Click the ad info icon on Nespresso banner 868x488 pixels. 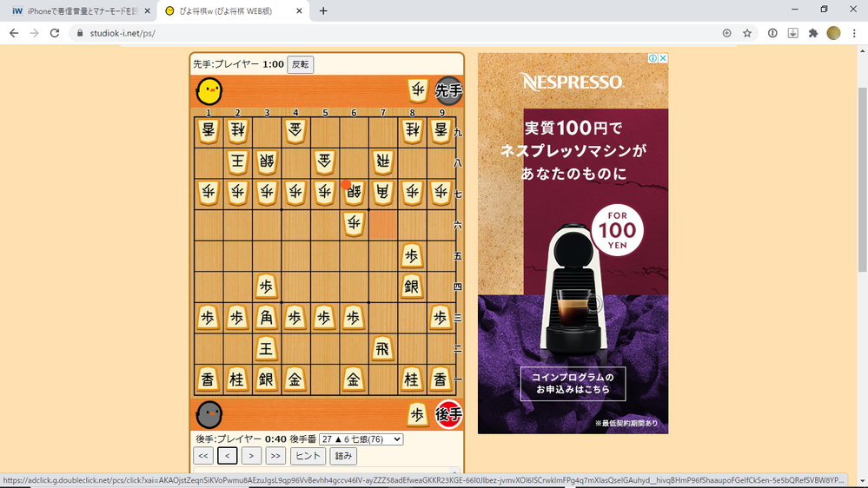pyautogui.click(x=653, y=58)
